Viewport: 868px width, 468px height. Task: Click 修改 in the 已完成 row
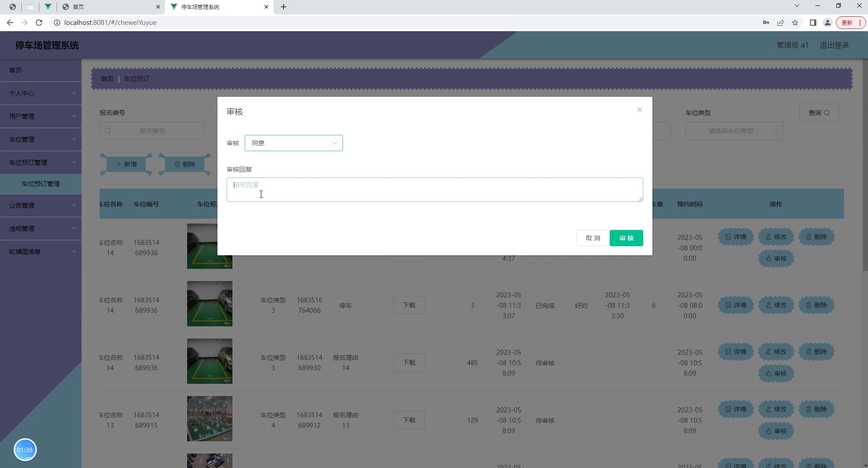coord(776,305)
